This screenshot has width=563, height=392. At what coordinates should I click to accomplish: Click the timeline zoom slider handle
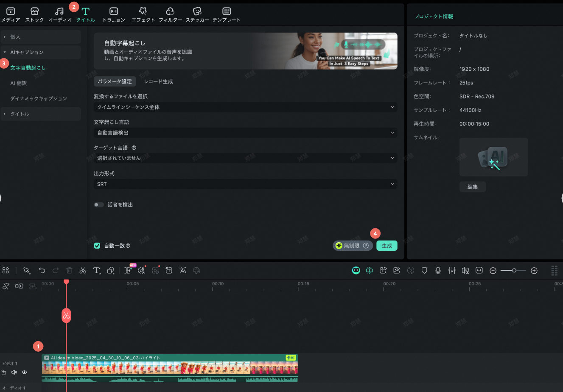514,270
